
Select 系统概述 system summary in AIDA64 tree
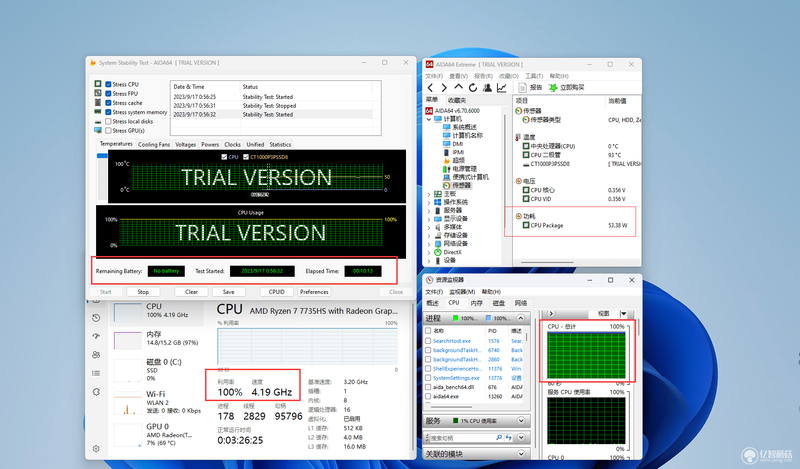coord(460,127)
